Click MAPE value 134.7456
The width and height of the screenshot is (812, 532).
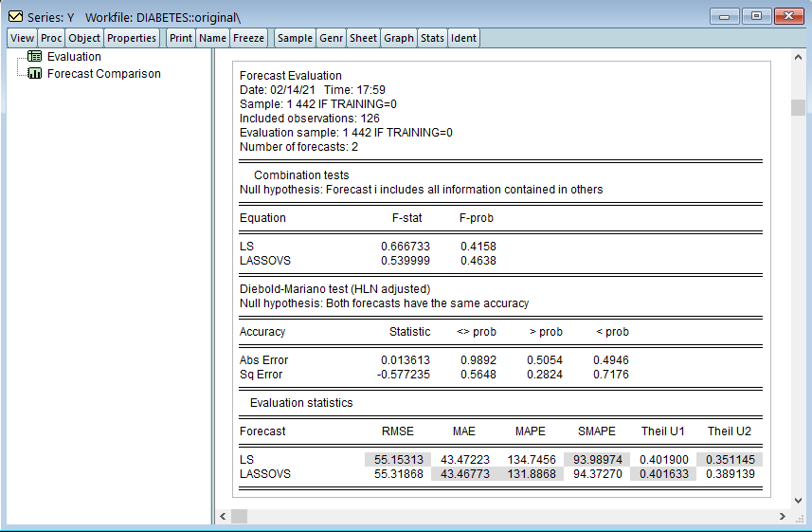click(x=532, y=459)
